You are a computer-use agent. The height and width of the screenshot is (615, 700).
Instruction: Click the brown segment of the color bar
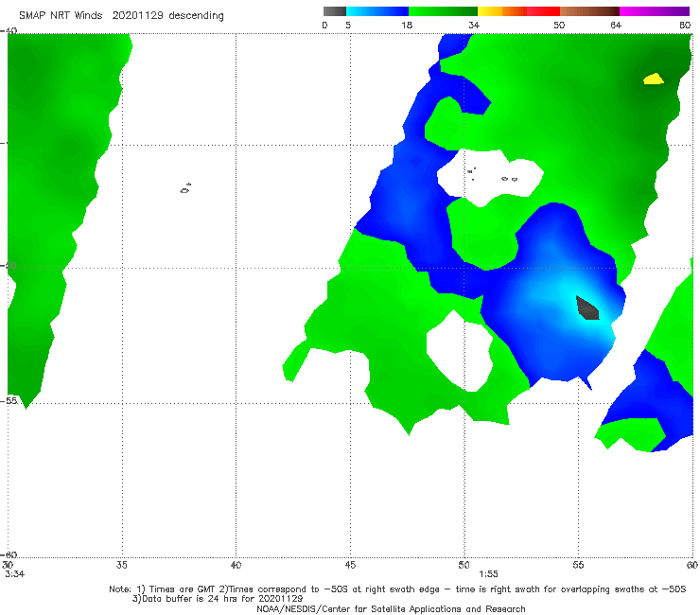click(x=589, y=11)
